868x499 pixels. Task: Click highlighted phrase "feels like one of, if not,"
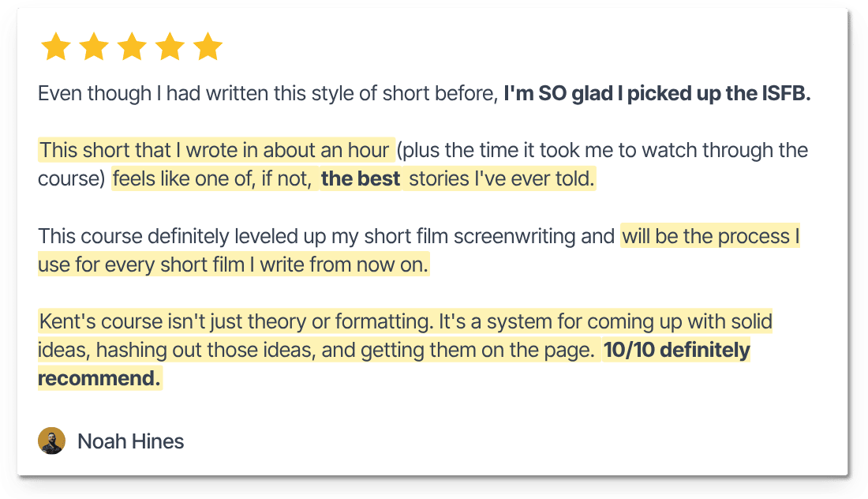[211, 179]
